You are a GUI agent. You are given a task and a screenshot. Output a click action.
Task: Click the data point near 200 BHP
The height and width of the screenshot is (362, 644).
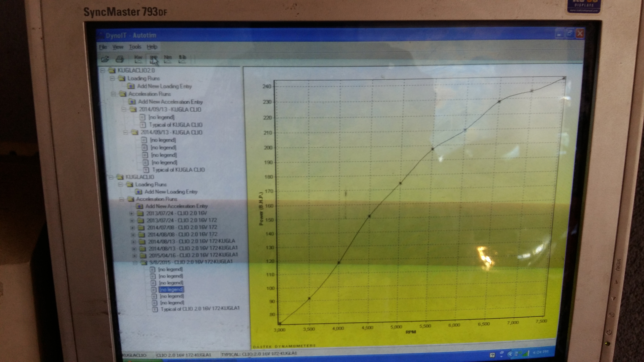point(433,149)
